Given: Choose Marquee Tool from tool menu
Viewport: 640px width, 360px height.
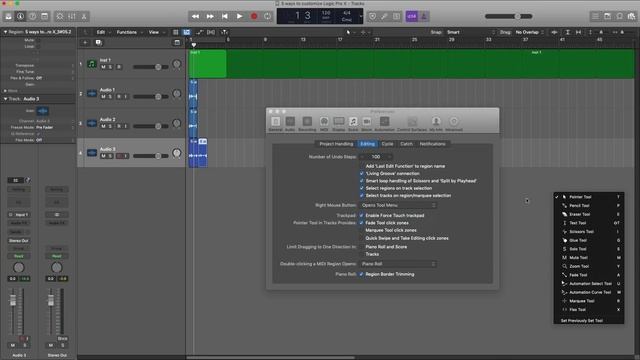Looking at the screenshot, I should coord(589,301).
